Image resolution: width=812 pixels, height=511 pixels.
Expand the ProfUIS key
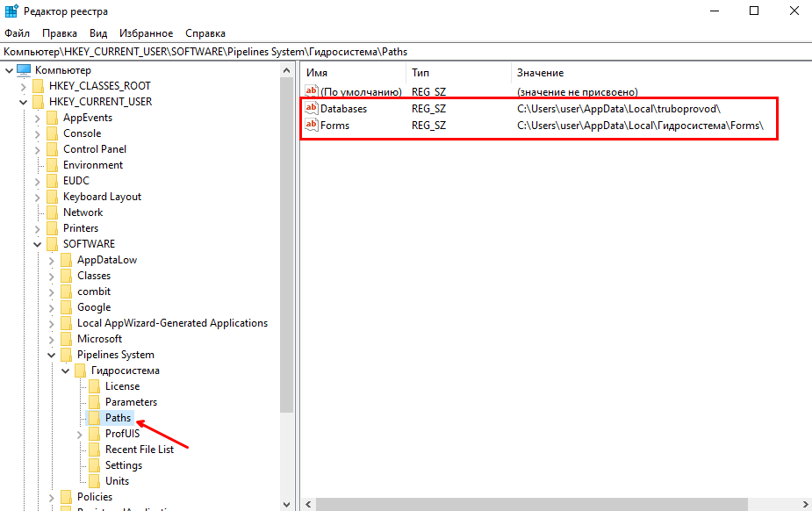80,434
